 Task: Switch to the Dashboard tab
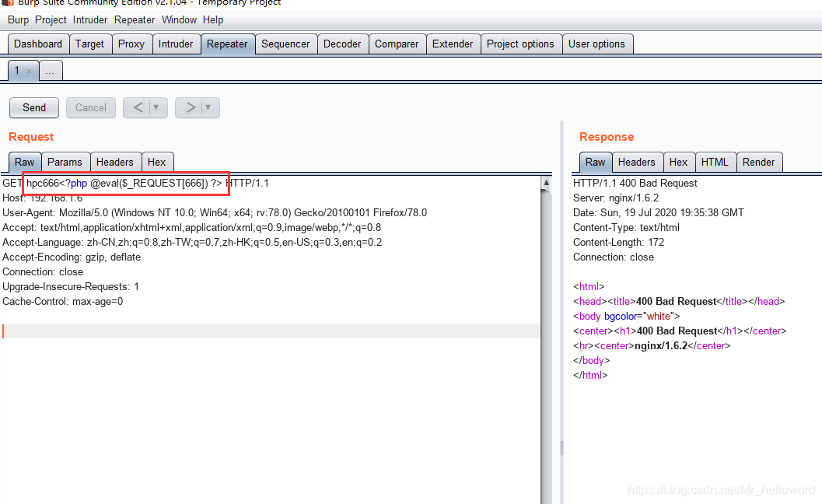point(38,44)
